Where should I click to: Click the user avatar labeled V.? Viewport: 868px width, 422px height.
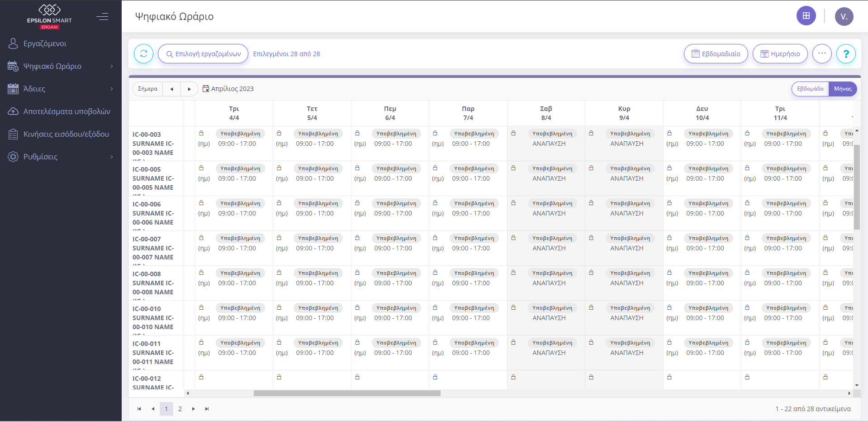click(x=844, y=17)
